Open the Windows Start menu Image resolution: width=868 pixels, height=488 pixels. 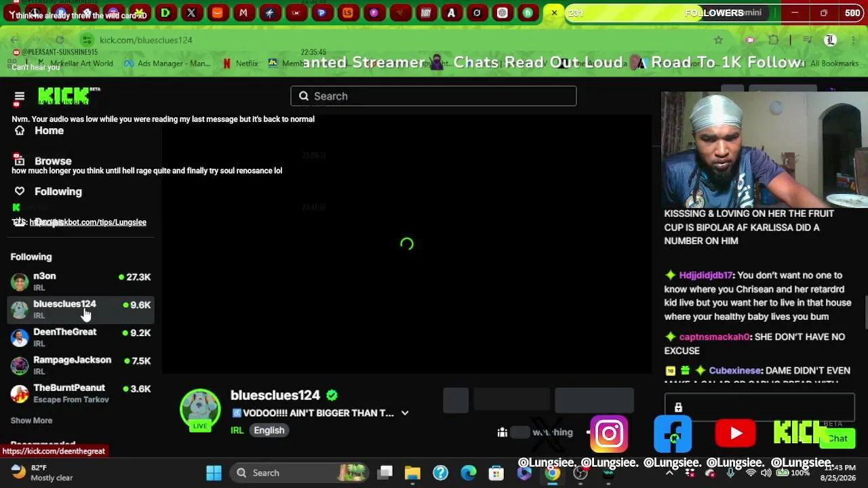(214, 473)
